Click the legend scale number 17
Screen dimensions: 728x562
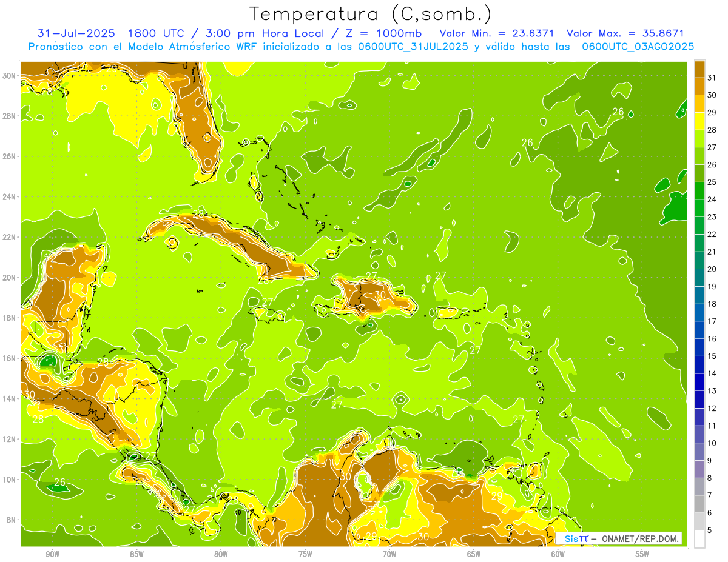[x=712, y=321]
